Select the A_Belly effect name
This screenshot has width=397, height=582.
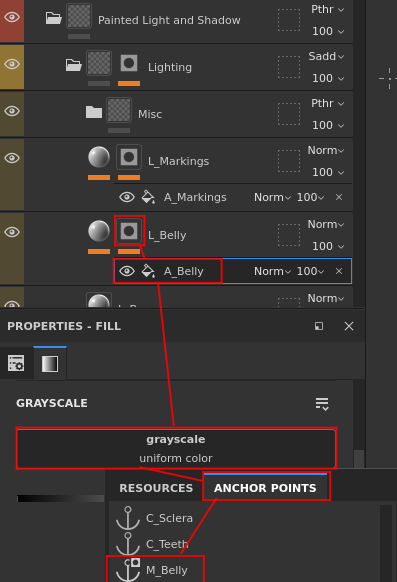pyautogui.click(x=184, y=271)
